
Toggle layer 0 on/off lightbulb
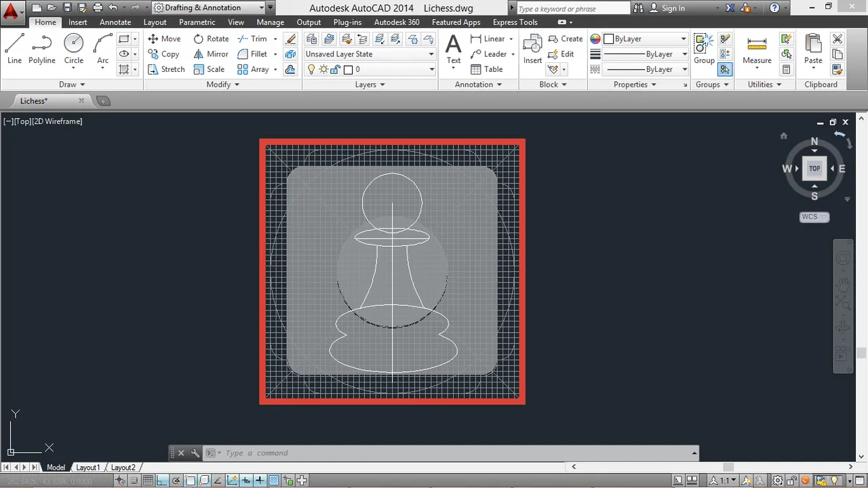311,69
